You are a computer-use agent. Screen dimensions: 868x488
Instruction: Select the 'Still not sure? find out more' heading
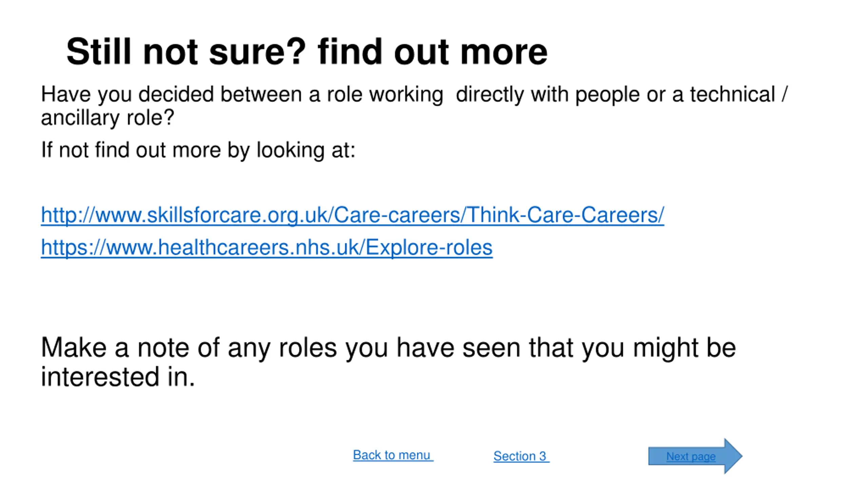pyautogui.click(x=307, y=52)
